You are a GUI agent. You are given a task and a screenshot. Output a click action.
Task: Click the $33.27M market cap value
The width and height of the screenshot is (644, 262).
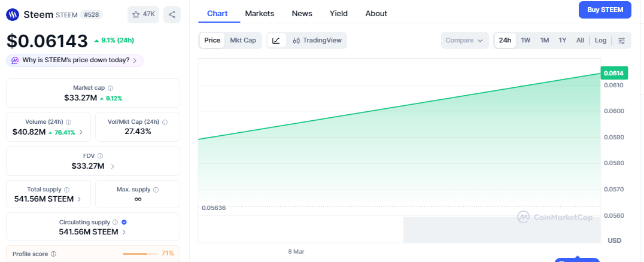click(x=80, y=98)
